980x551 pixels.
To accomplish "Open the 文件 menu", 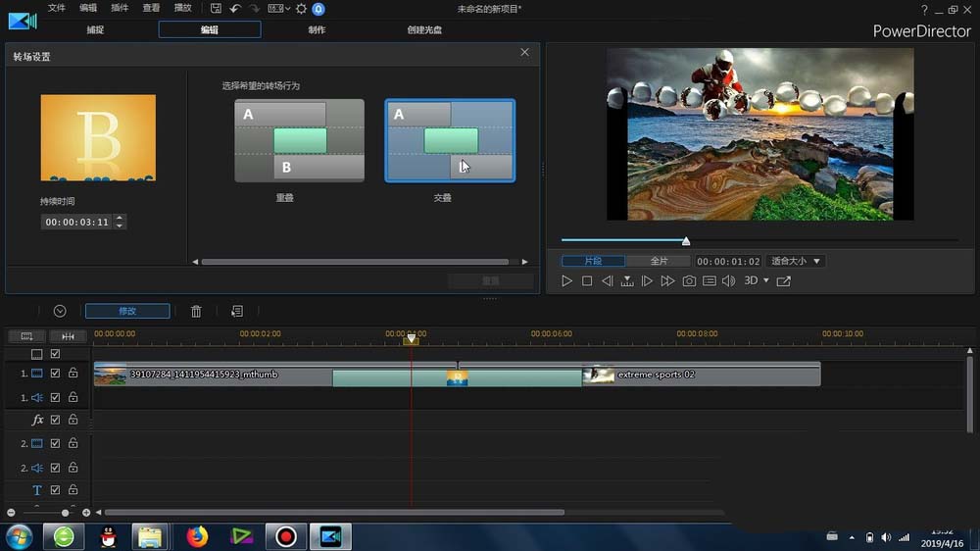I will click(57, 9).
